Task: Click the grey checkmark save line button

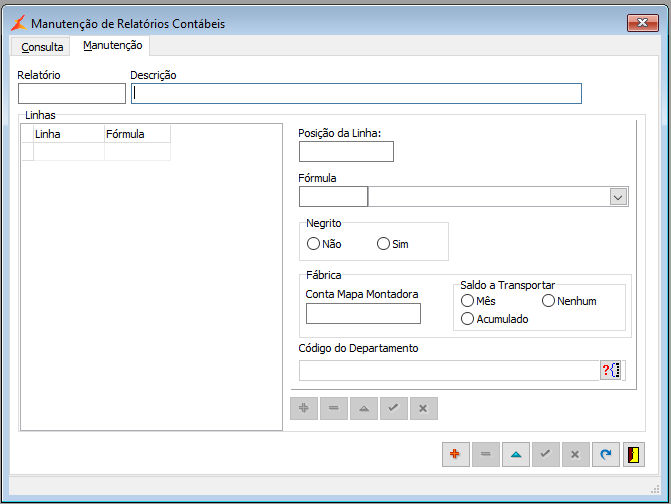Action: (x=394, y=408)
